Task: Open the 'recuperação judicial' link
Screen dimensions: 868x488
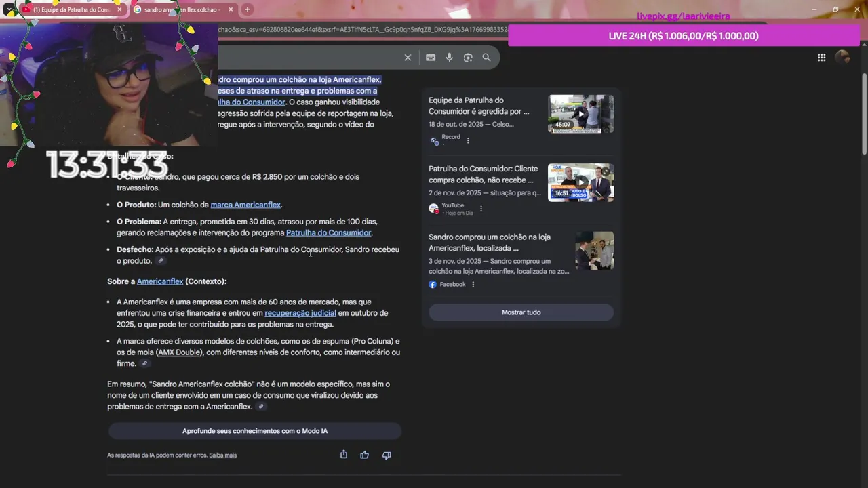Action: pyautogui.click(x=300, y=313)
